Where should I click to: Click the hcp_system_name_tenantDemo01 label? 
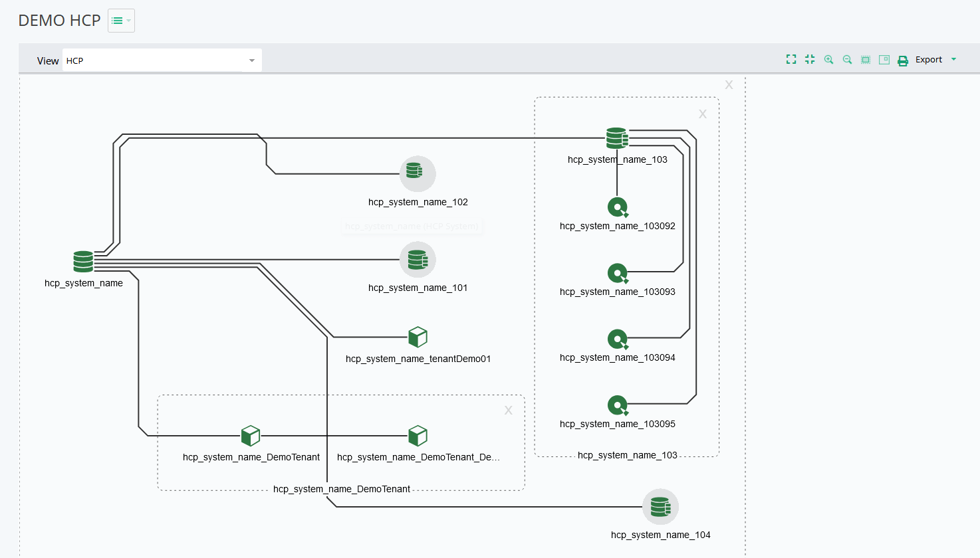coord(418,359)
